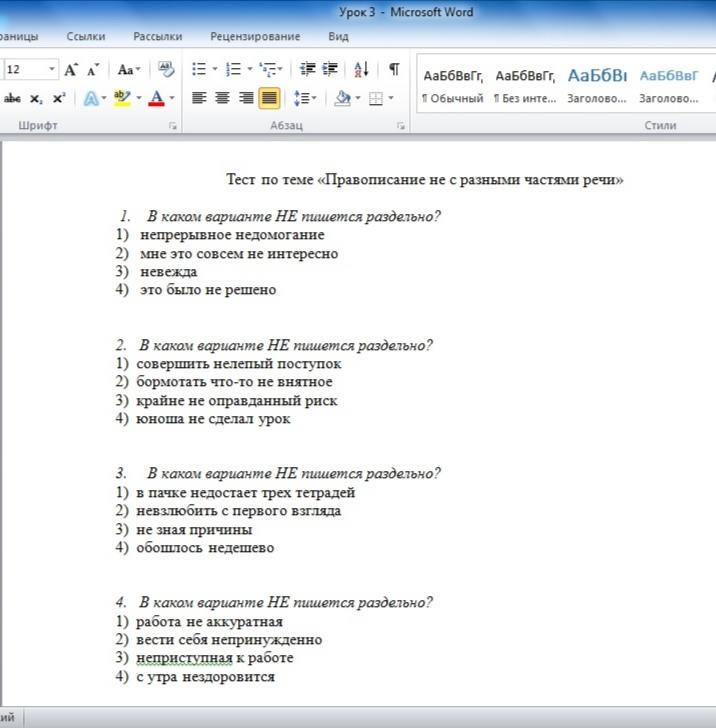Click the test title heading text

click(424, 179)
